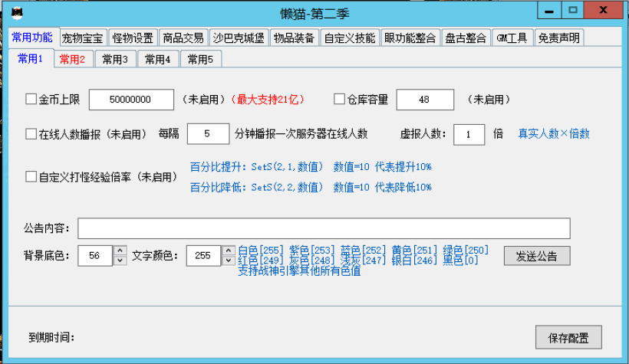Check the 自定义打怪经验倍率 option
The image size is (629, 364).
(31, 177)
